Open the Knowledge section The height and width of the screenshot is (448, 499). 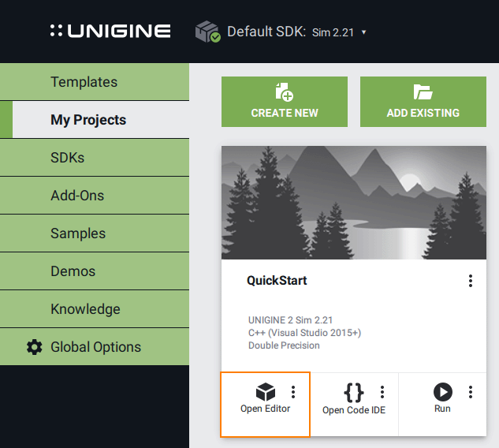click(95, 309)
